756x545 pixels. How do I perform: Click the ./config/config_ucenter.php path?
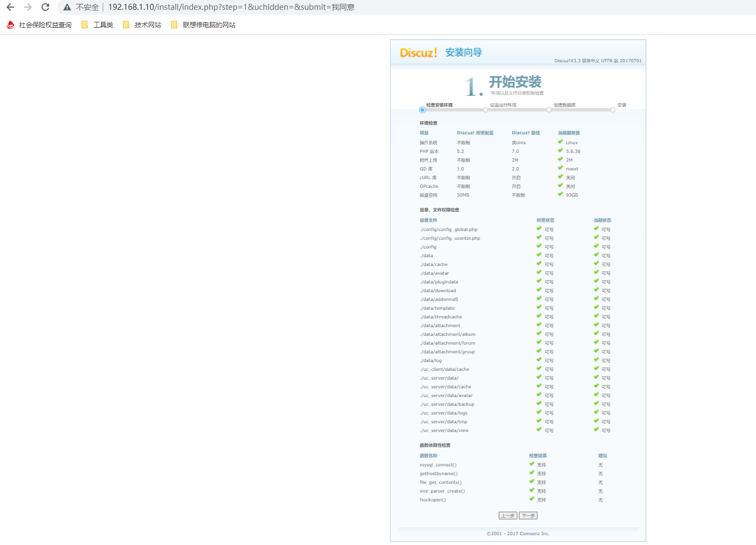click(x=450, y=238)
